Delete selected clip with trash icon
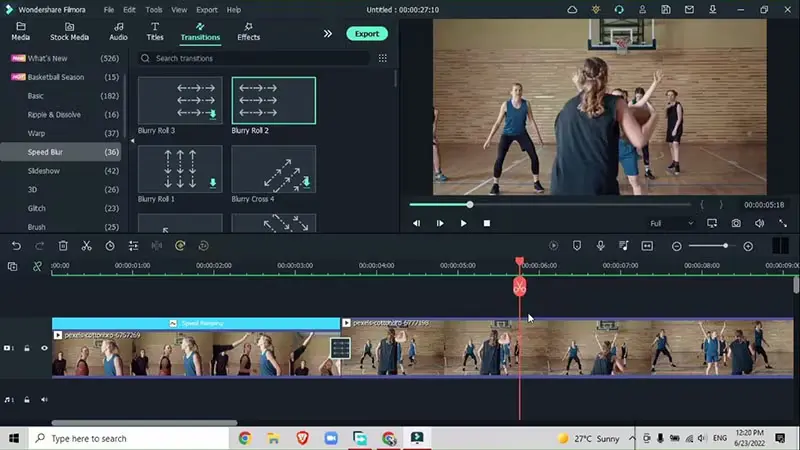The width and height of the screenshot is (800, 450). [63, 246]
